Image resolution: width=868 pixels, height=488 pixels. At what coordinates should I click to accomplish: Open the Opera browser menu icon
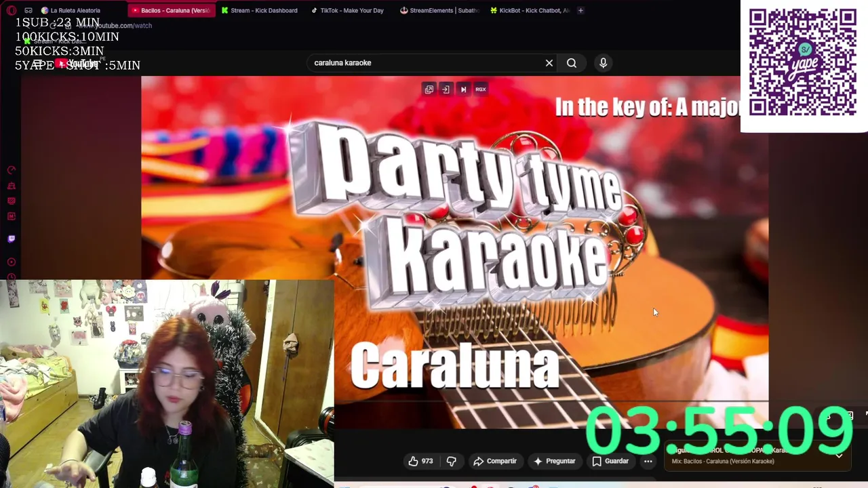pyautogui.click(x=12, y=10)
